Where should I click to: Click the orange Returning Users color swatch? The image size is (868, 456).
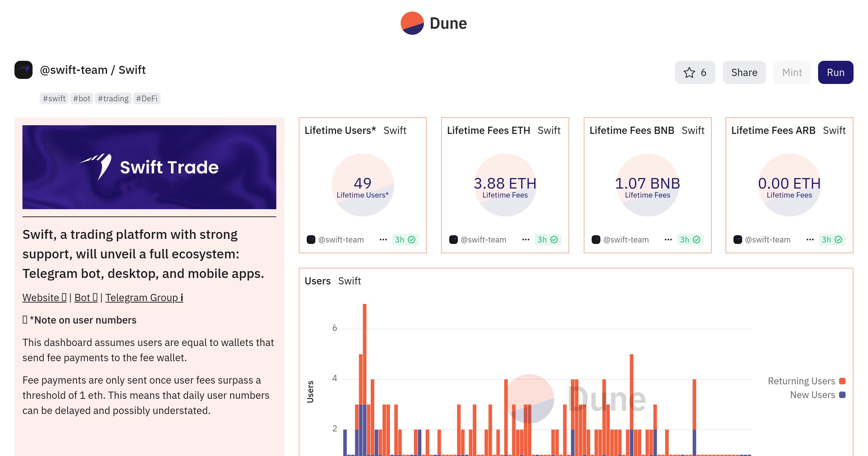842,381
